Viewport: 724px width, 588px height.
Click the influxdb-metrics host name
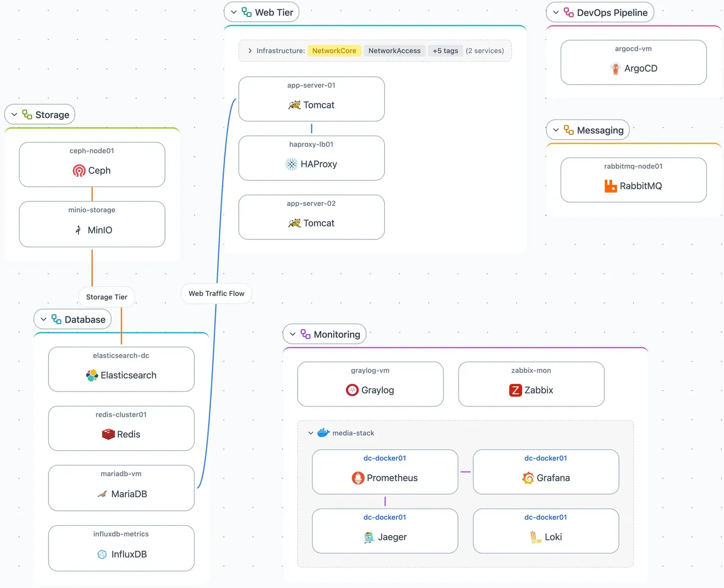121,534
